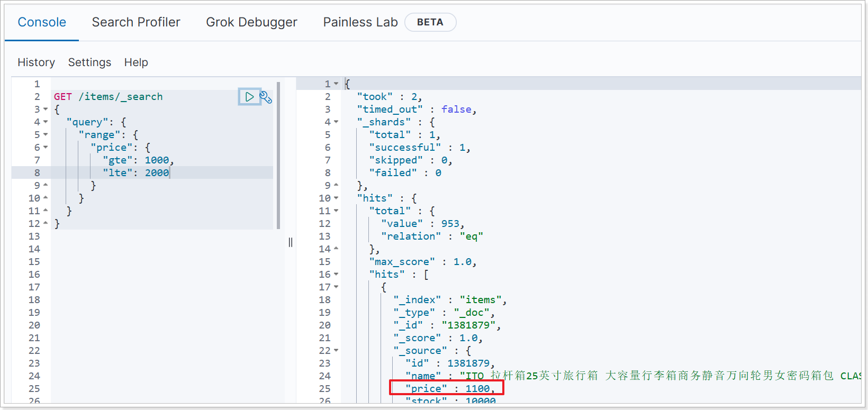
Task: Click the "skipped" : 0 line
Action: click(x=411, y=160)
